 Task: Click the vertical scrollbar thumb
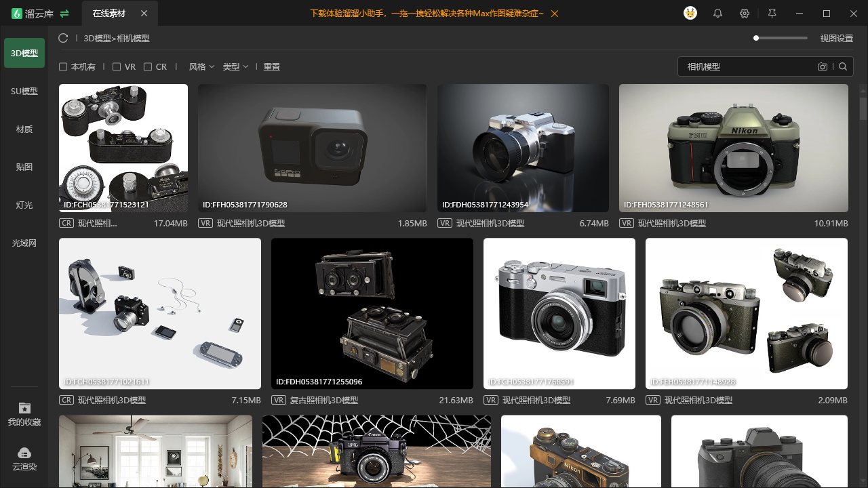[x=863, y=108]
